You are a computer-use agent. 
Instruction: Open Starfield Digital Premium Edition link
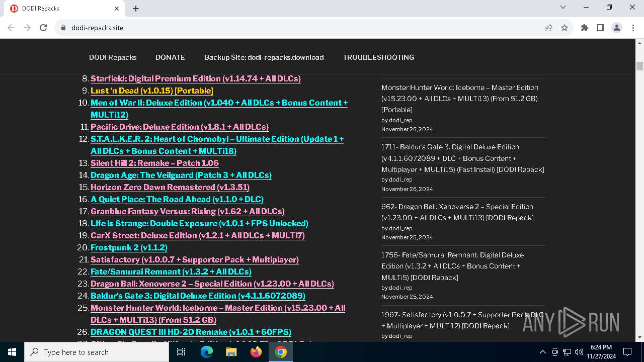coord(196,78)
